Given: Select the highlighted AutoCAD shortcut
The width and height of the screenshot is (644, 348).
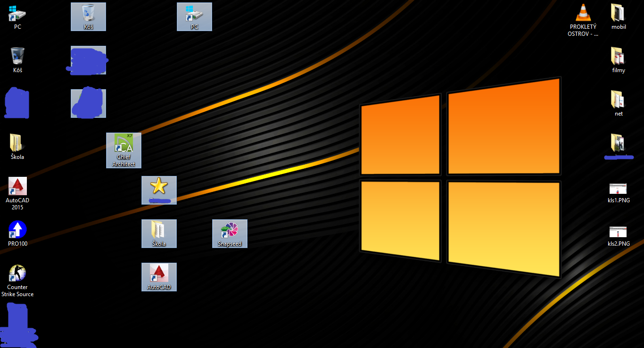Looking at the screenshot, I should pyautogui.click(x=159, y=277).
